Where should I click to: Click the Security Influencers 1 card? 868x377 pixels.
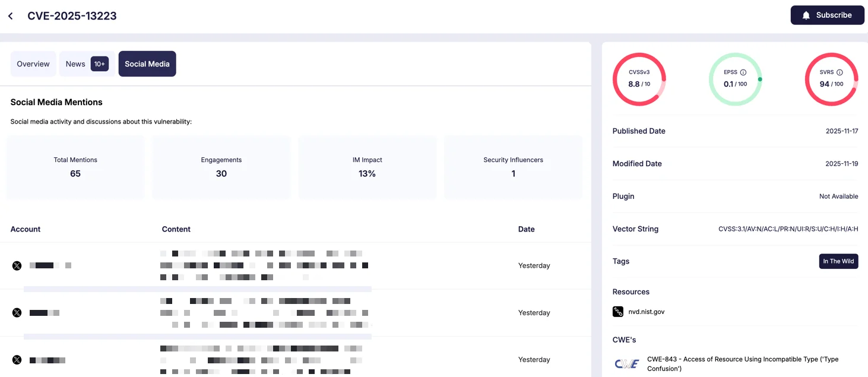(514, 167)
